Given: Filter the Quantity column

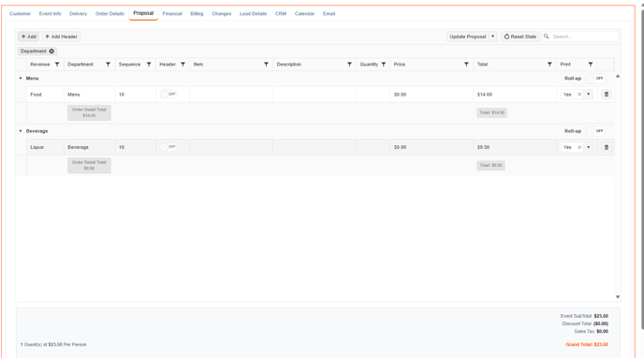Looking at the screenshot, I should [x=384, y=65].
